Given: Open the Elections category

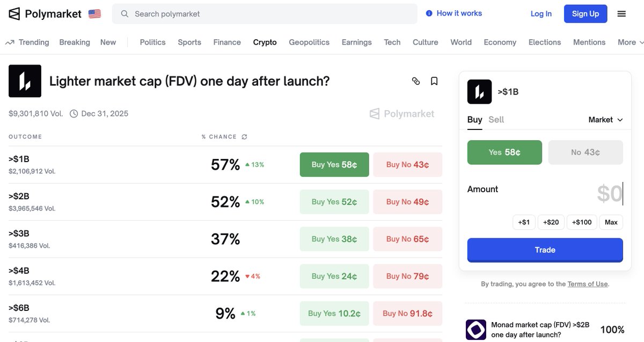Looking at the screenshot, I should [x=545, y=42].
